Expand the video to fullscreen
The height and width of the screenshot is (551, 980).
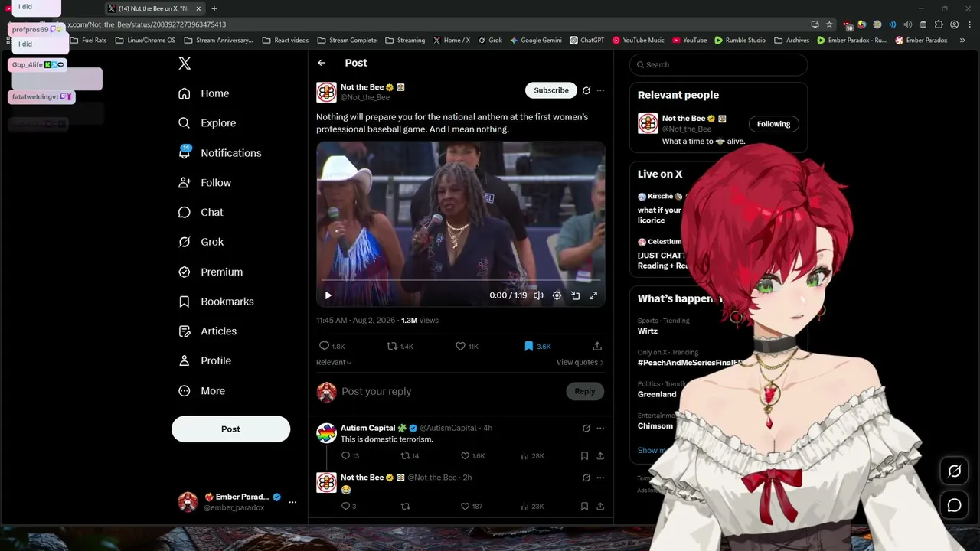(593, 295)
